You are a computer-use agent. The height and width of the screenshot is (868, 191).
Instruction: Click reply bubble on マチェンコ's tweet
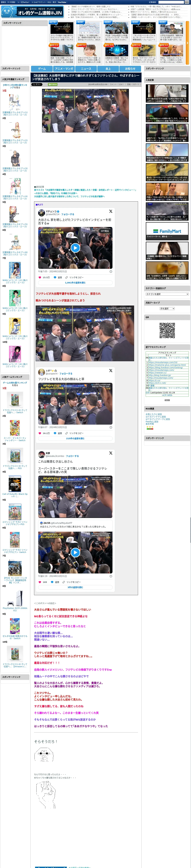click(55, 277)
